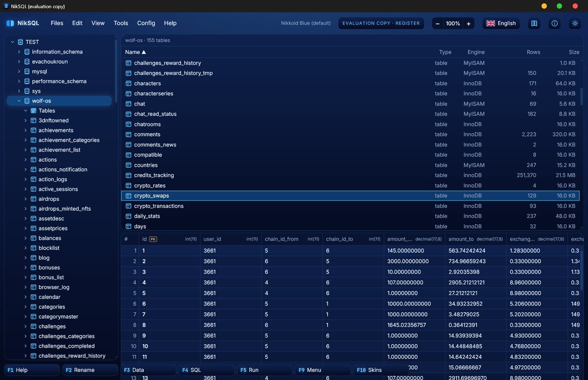Viewport: 588px width, 380px height.
Task: Click the countries table icon in list
Action: (x=129, y=165)
